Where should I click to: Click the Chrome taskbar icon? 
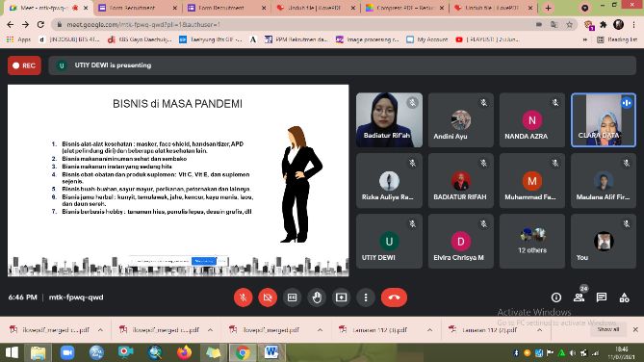(243, 352)
